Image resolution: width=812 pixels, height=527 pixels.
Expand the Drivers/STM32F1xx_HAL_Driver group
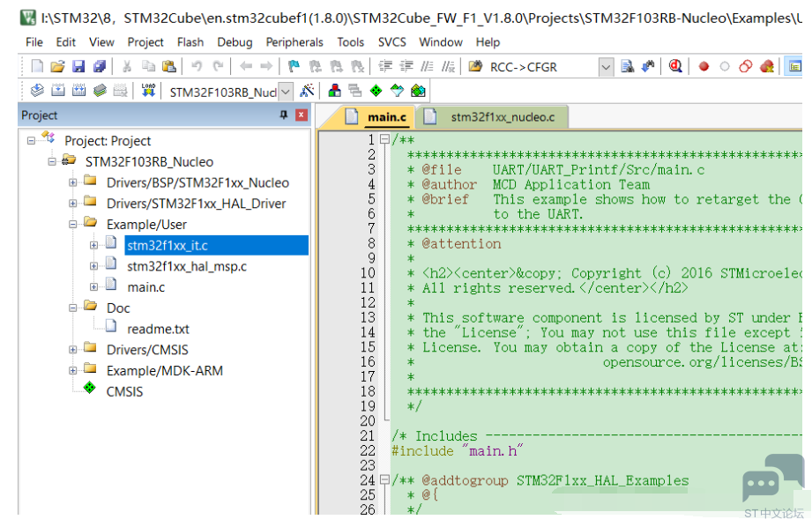point(72,203)
